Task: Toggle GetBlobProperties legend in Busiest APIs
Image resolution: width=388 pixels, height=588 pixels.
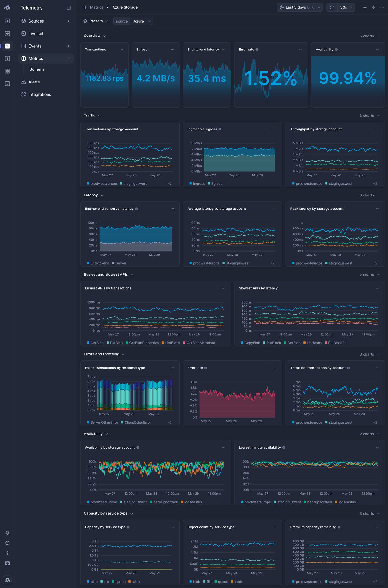Action: click(142, 343)
